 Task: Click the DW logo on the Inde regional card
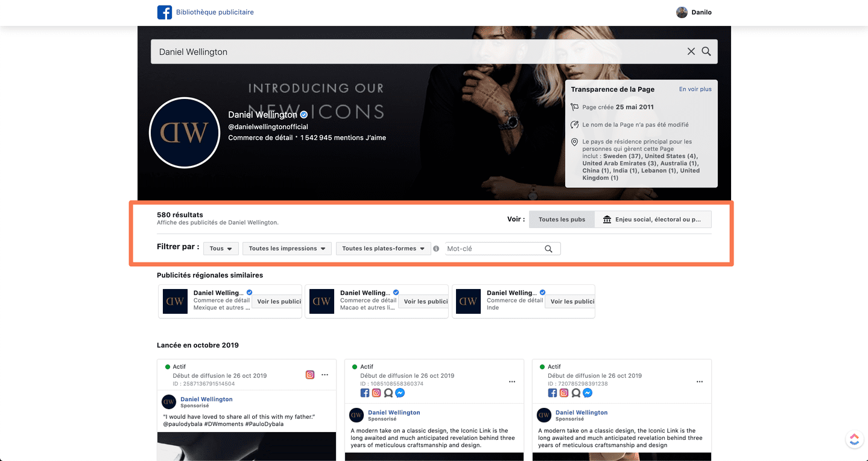click(469, 301)
